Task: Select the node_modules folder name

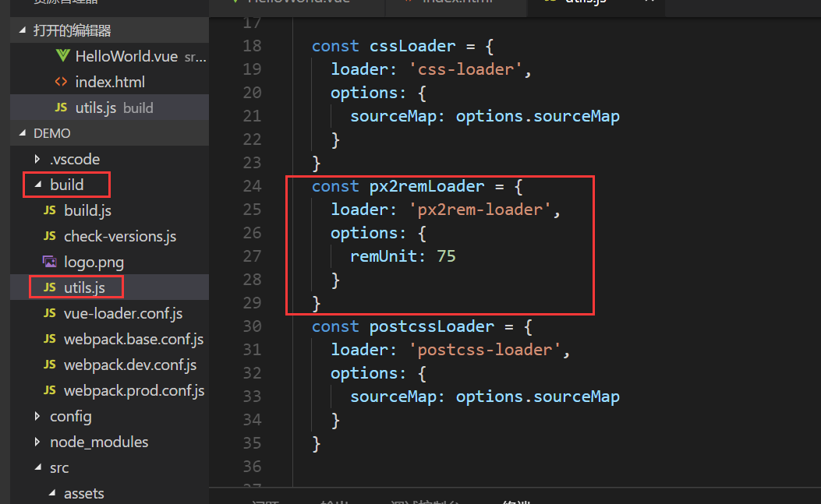Action: (99, 442)
